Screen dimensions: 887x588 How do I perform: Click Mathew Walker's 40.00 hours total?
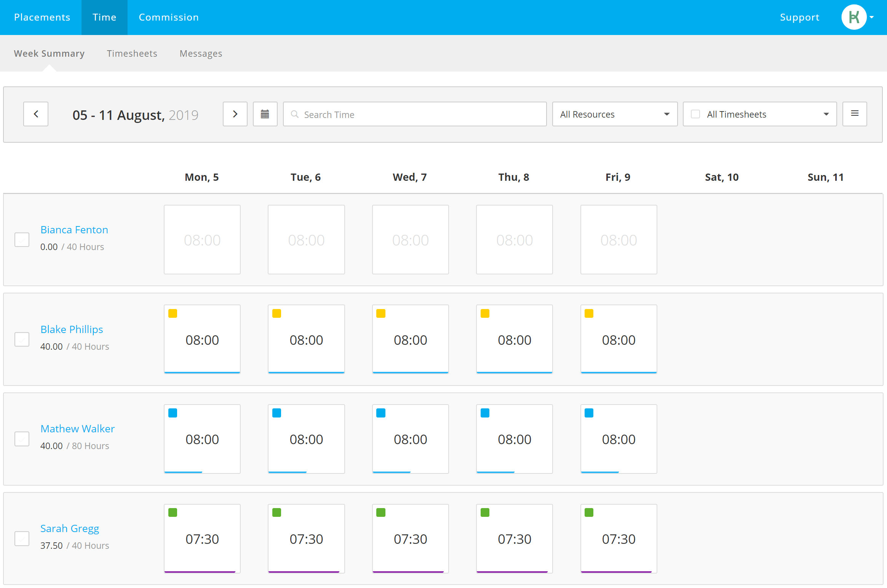click(51, 446)
